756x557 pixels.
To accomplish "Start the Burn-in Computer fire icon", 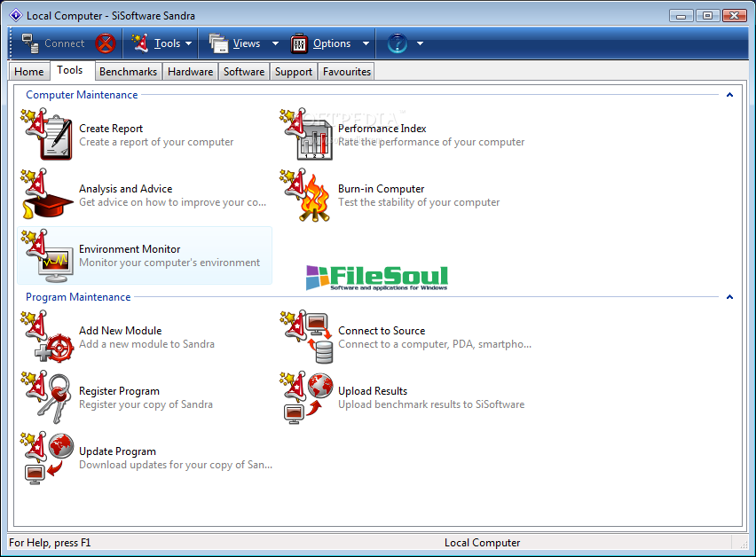I will [x=306, y=195].
